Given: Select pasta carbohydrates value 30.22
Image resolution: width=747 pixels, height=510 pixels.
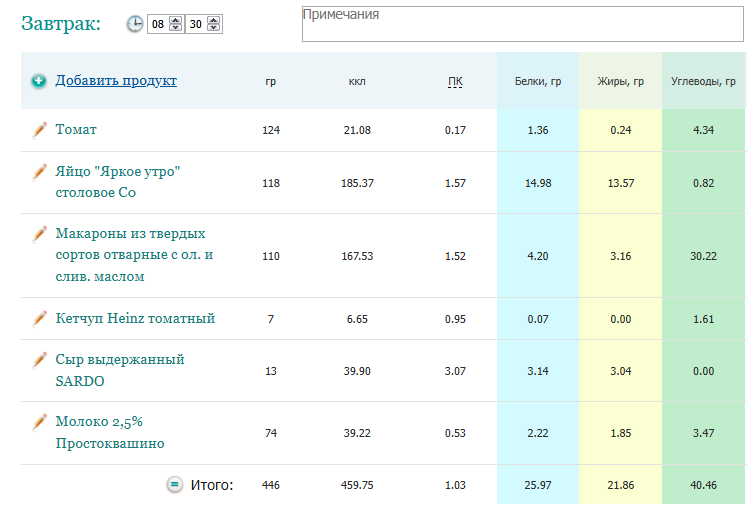Looking at the screenshot, I should click(703, 256).
